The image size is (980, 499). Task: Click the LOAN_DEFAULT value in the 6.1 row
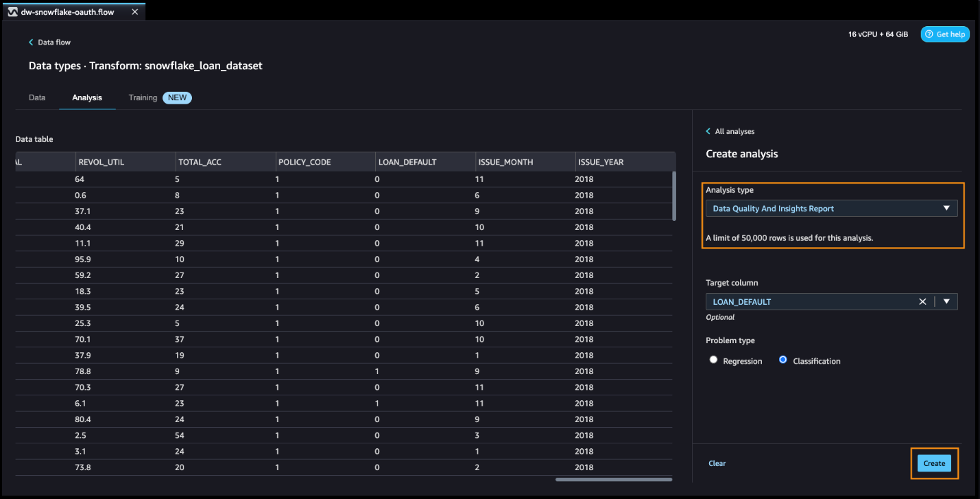(x=377, y=404)
